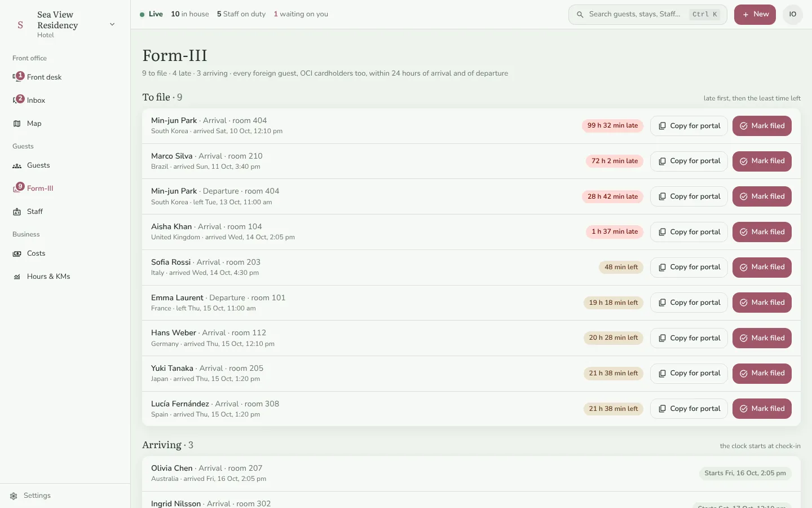This screenshot has height=508, width=812.
Task: Click the Sea View Residency S logo
Action: pos(20,25)
